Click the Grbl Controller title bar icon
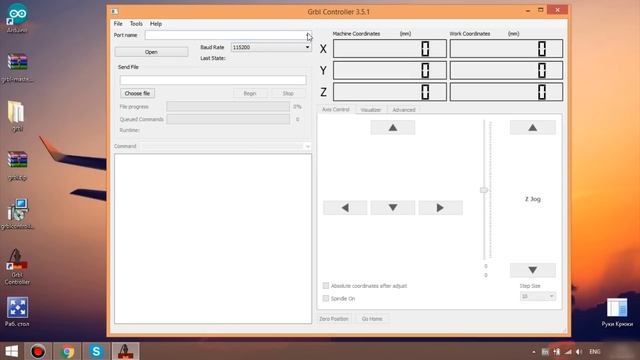The height and width of the screenshot is (360, 640). point(115,11)
